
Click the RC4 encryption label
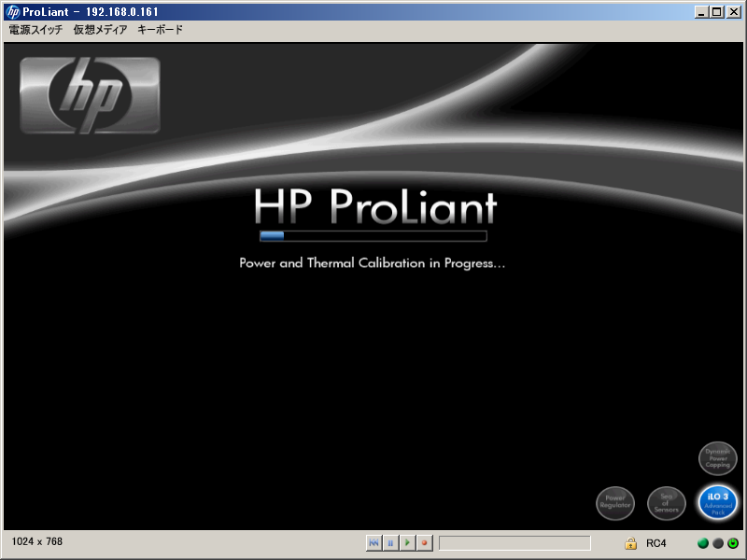(x=656, y=543)
